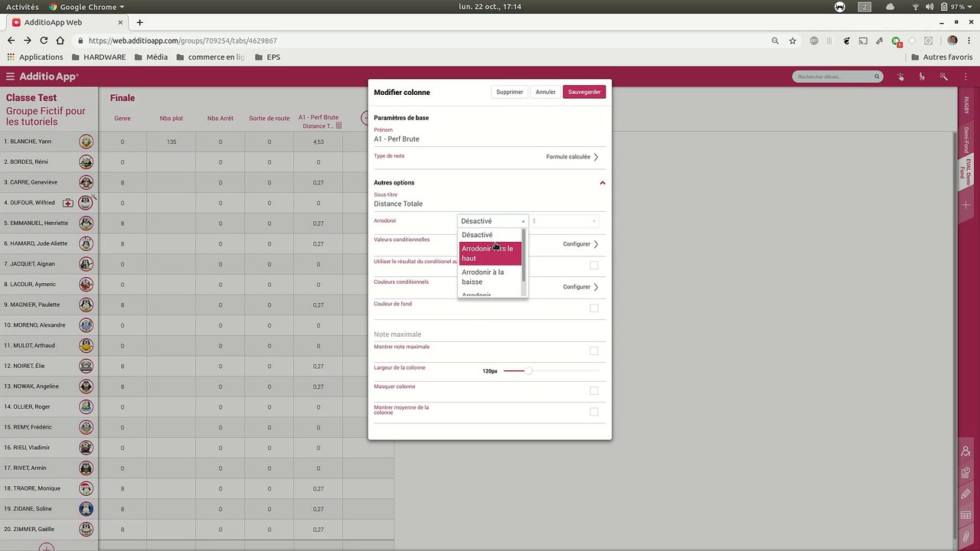Click the volume icon in the top panel

[929, 7]
